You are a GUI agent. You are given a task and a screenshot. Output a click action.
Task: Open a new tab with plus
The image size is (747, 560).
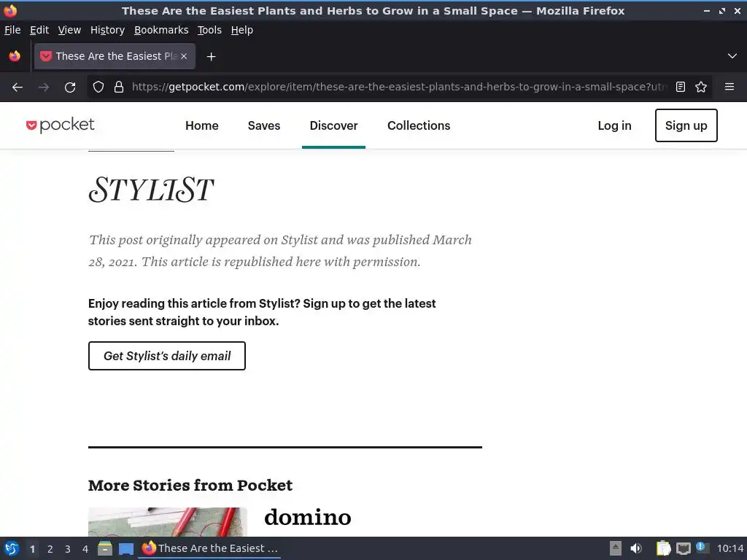[x=211, y=57]
